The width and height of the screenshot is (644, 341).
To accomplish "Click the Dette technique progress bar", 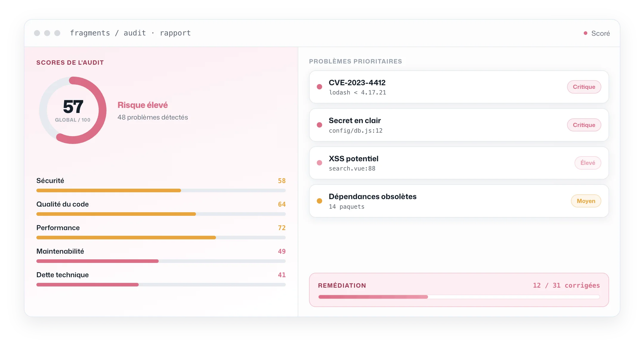I will click(x=161, y=285).
